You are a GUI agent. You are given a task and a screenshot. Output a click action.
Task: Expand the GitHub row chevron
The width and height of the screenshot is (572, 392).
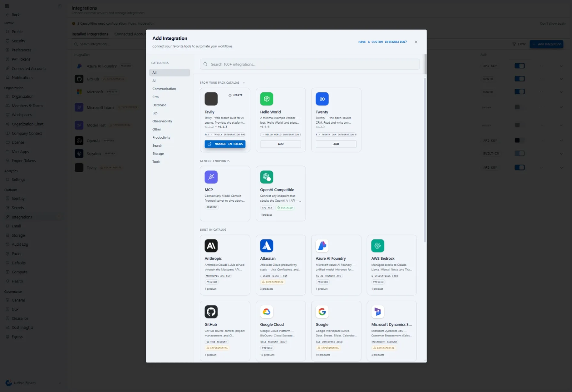click(x=561, y=79)
